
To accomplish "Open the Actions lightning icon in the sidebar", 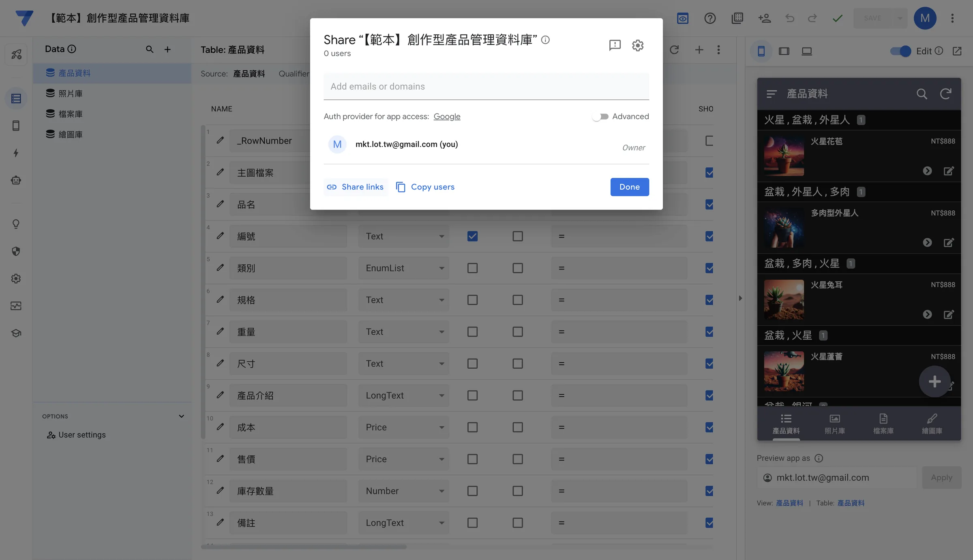I will (x=16, y=153).
